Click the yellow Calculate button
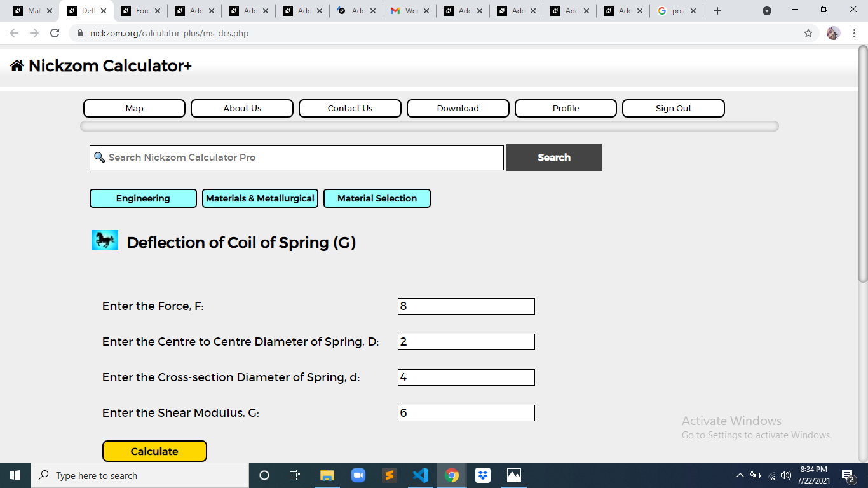 (154, 451)
